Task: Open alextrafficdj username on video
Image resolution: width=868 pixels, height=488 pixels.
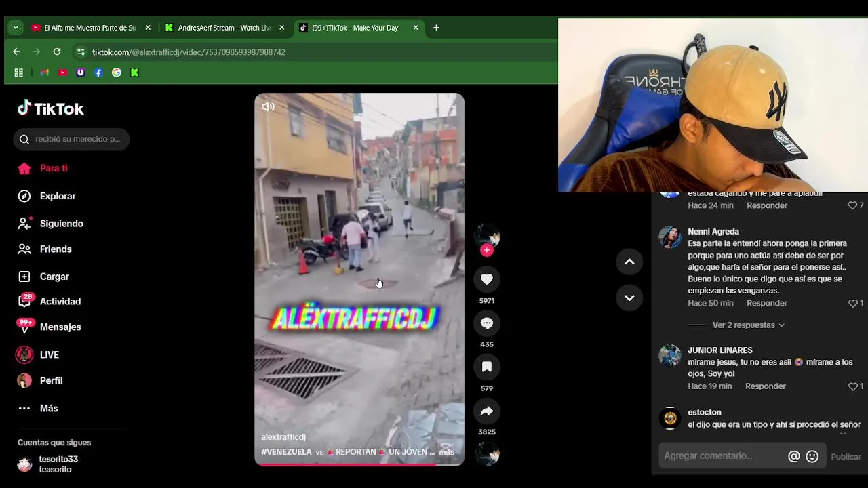Action: coord(283,437)
